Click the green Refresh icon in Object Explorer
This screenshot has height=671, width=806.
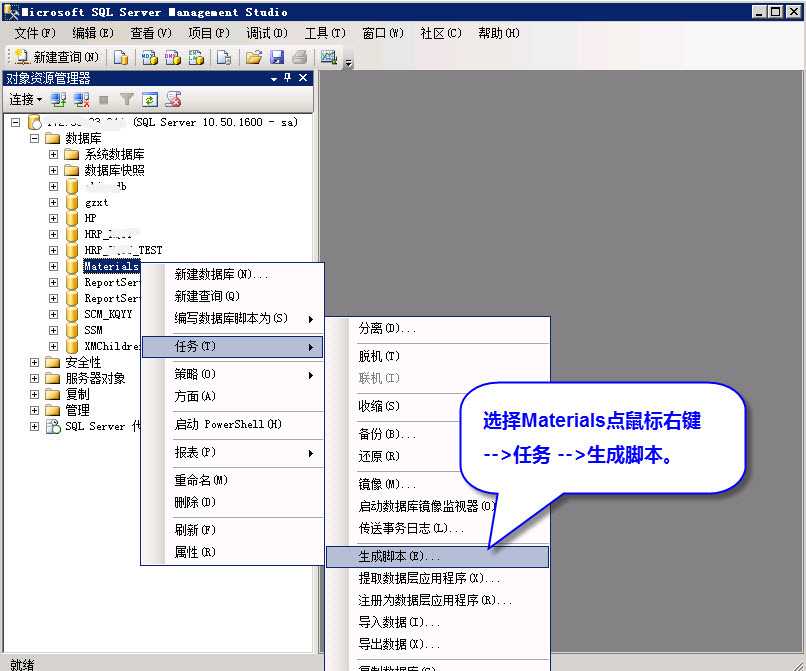click(x=150, y=99)
